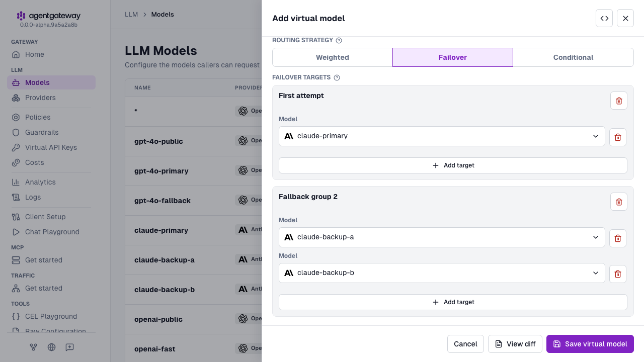Save the virtual model
This screenshot has width=644, height=362.
coord(590,344)
